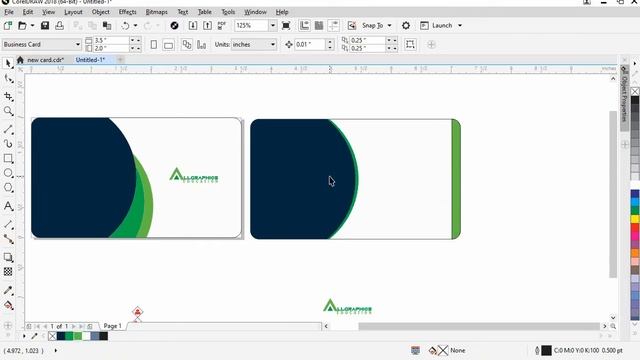The height and width of the screenshot is (360, 640).
Task: Select the Freehand line tool
Action: [8, 129]
